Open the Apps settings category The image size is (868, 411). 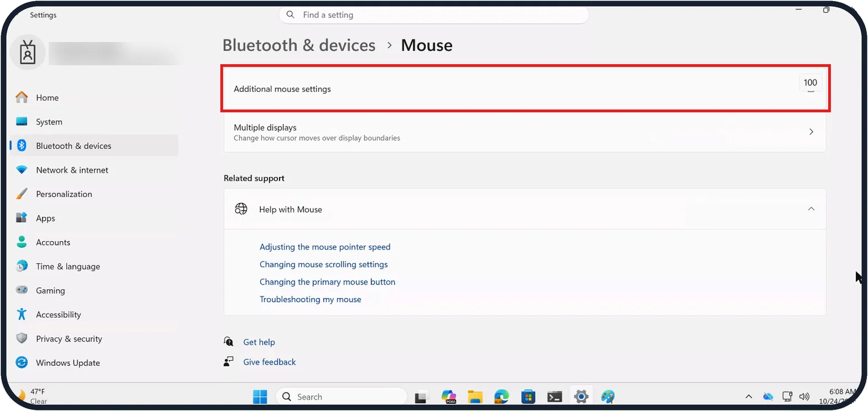[x=93, y=218]
